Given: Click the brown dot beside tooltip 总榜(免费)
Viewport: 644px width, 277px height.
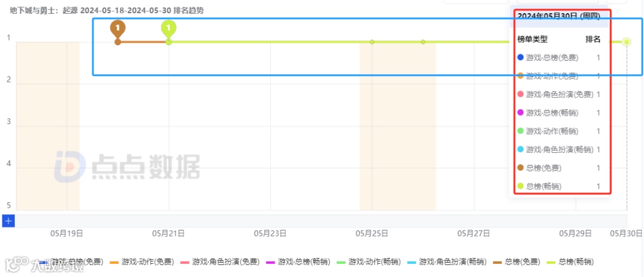Looking at the screenshot, I should (x=521, y=168).
